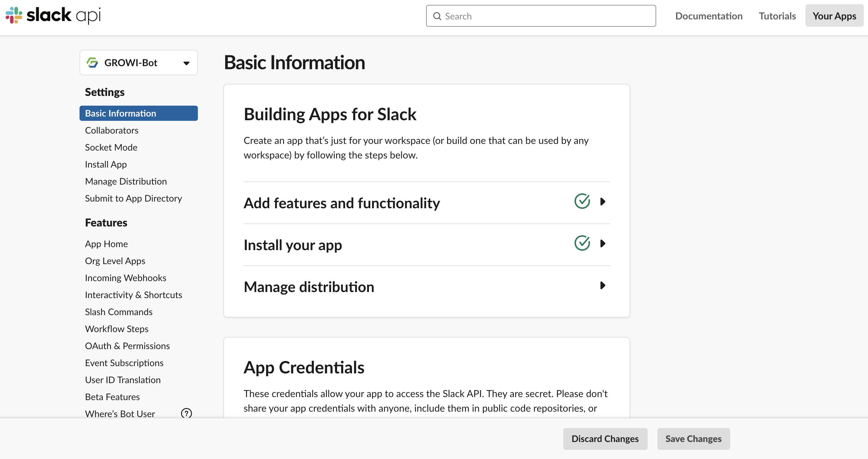
Task: Open Manage Distribution in sidebar
Action: 126,181
